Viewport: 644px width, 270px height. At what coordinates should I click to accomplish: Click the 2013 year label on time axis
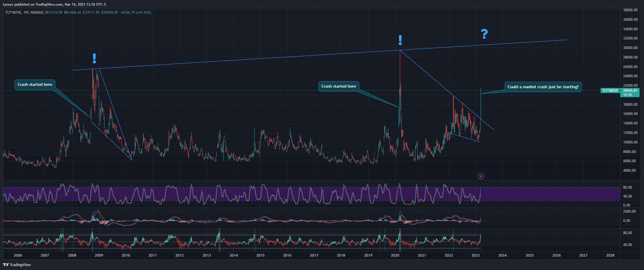click(207, 255)
